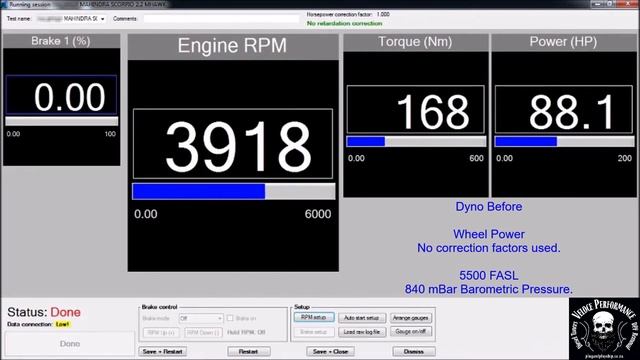
Task: Click the Torque (Nm) gauge title
Action: (415, 42)
